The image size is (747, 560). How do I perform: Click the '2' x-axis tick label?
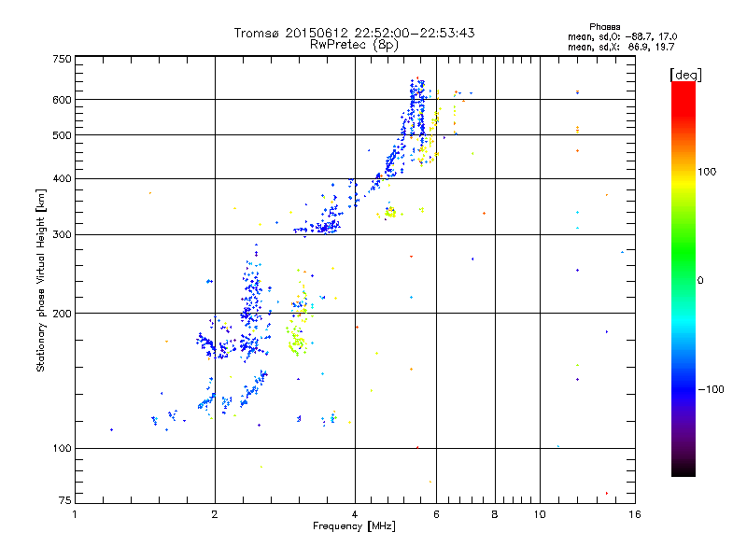click(x=215, y=514)
